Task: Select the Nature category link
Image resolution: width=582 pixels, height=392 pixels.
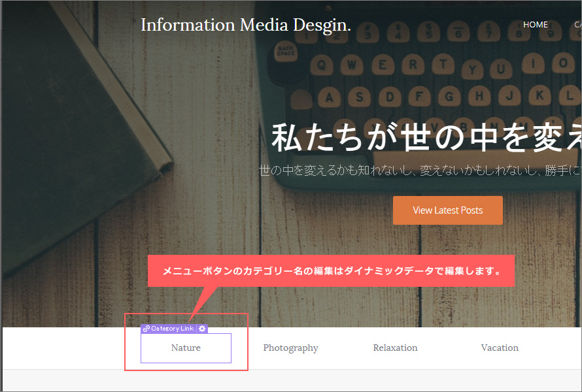Action: (186, 348)
